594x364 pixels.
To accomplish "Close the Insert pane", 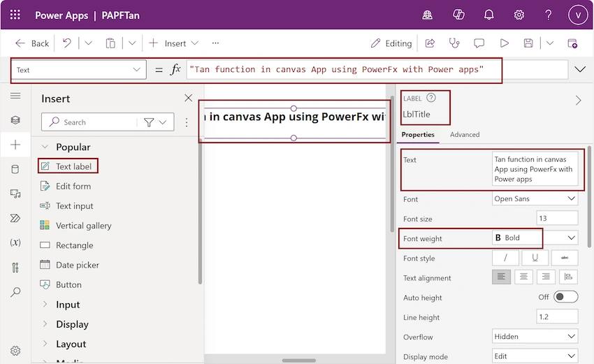I will tap(188, 98).
